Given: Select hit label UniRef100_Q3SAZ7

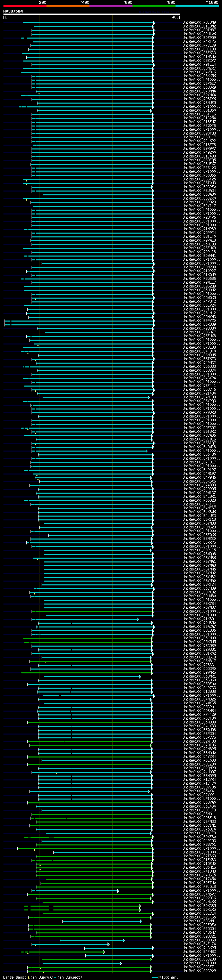Looking at the screenshot, I should [199, 332].
